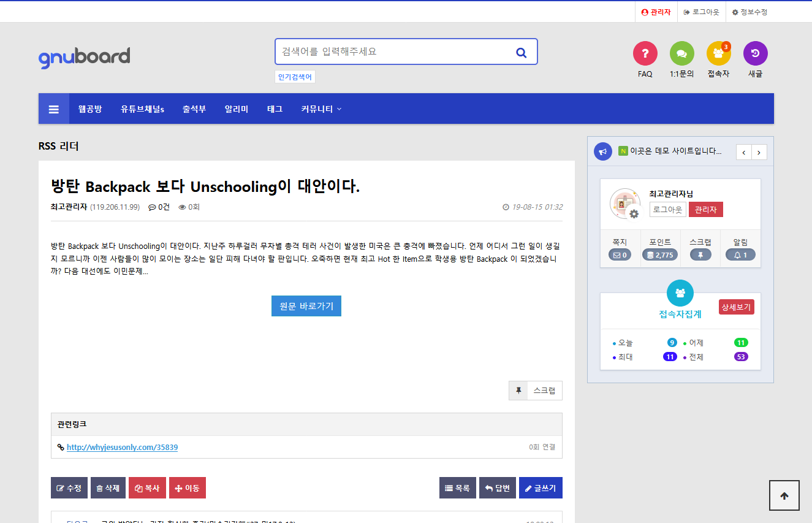The width and height of the screenshot is (812, 523).
Task: Open the 새글 new posts icon
Action: point(755,53)
